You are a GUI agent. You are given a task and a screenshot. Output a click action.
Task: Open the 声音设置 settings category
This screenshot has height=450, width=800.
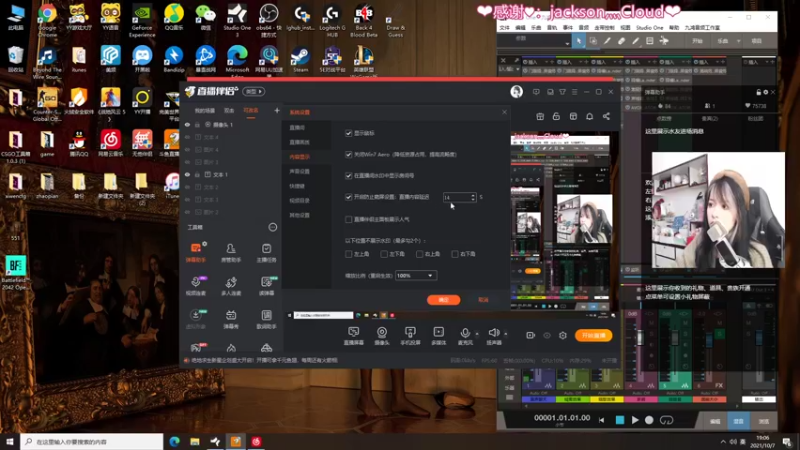(x=299, y=171)
